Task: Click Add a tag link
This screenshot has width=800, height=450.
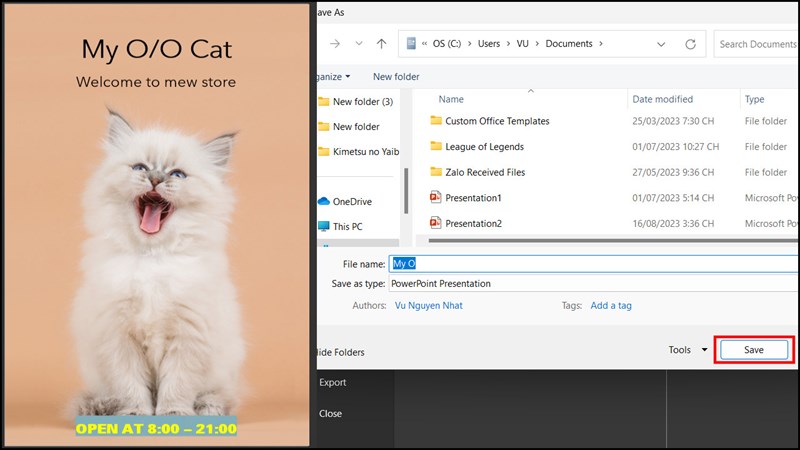Action: 611,306
